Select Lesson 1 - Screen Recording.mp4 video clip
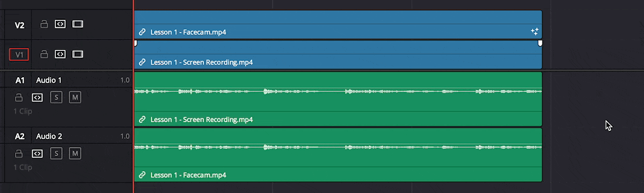The width and height of the screenshot is (644, 193). tap(338, 55)
